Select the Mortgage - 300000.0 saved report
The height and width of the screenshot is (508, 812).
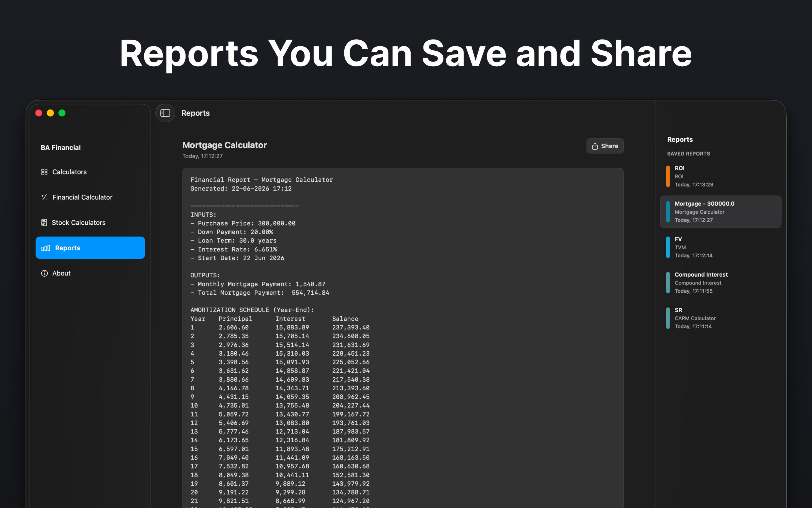720,212
